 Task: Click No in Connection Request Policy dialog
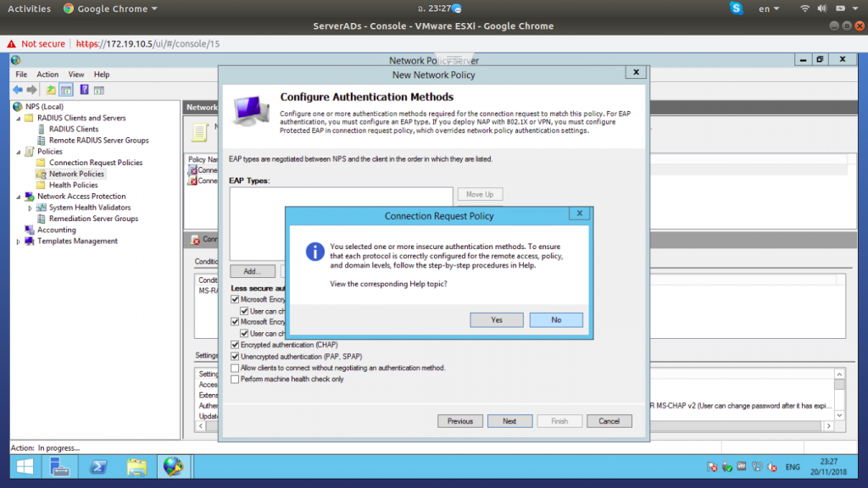click(x=556, y=319)
